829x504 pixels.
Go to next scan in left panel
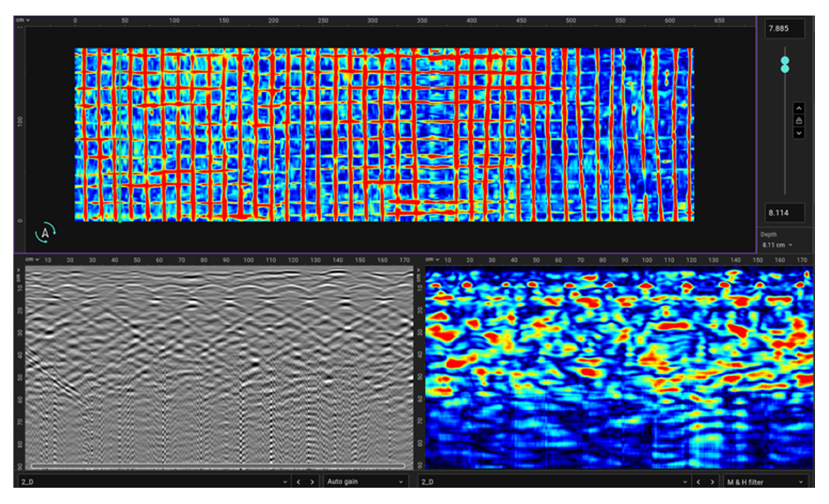point(313,482)
